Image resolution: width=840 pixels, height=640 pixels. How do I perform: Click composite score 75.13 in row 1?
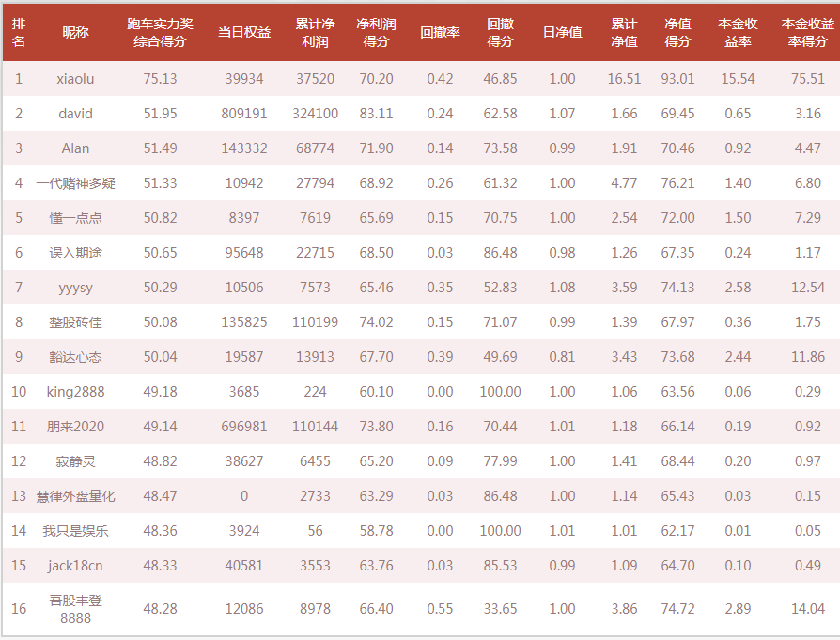click(160, 79)
